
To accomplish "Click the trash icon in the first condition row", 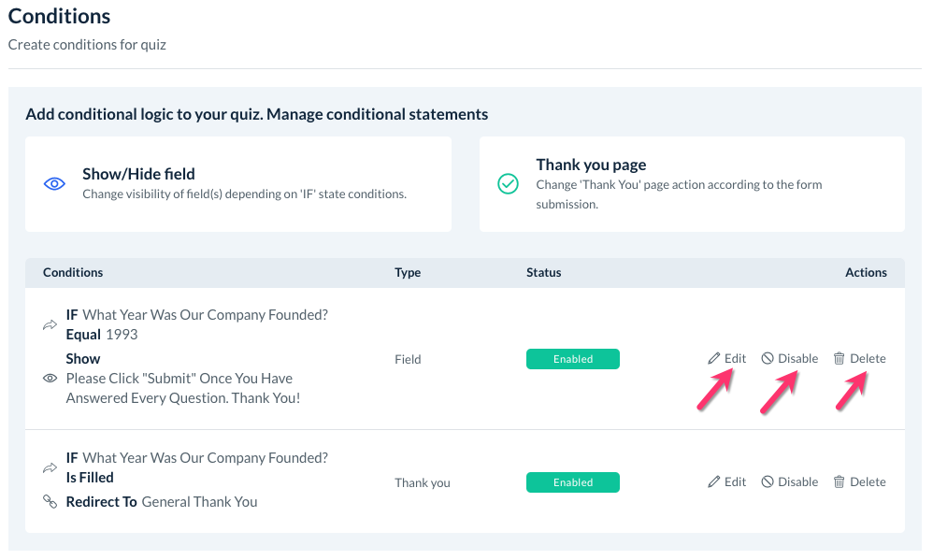I will click(x=840, y=359).
